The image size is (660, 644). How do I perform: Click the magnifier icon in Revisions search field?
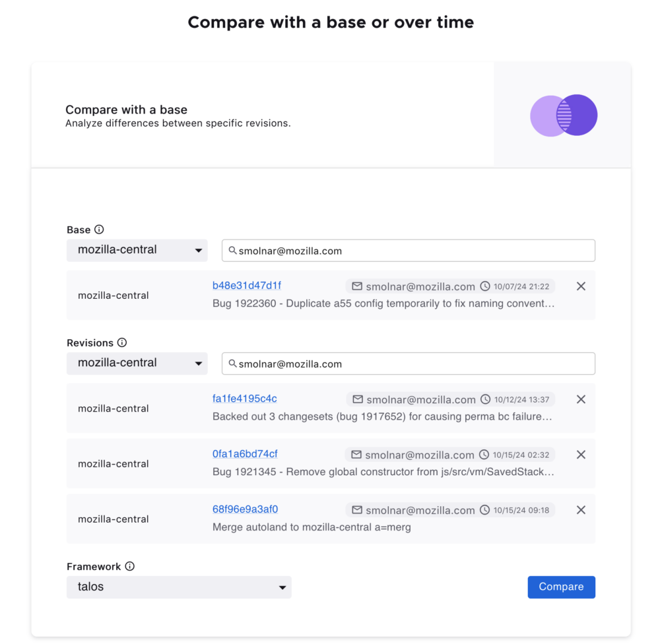pos(232,364)
